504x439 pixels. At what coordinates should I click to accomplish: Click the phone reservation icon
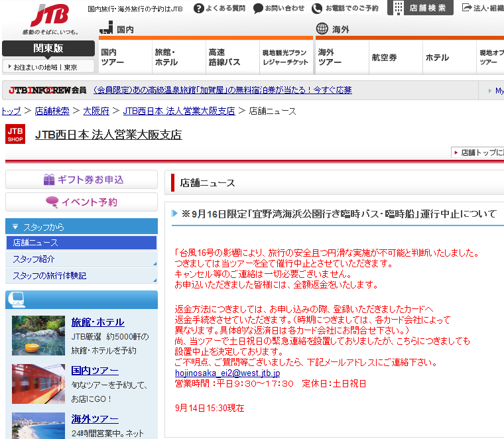317,9
